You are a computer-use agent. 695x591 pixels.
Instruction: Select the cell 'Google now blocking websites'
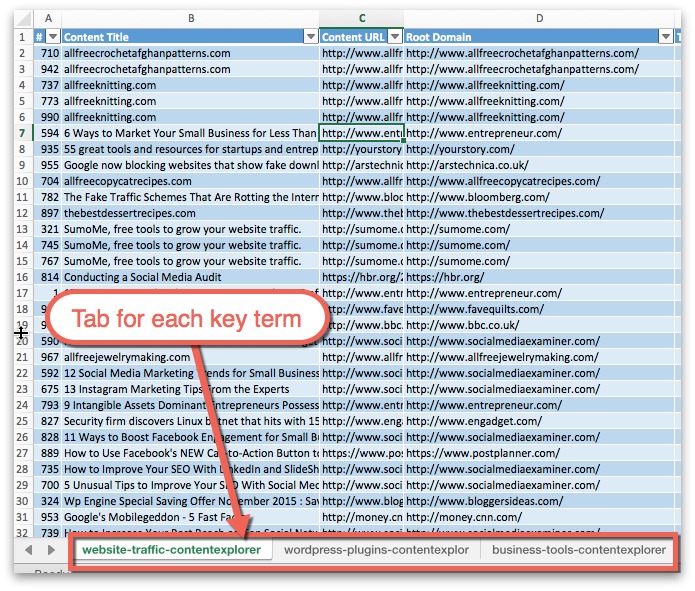(191, 165)
